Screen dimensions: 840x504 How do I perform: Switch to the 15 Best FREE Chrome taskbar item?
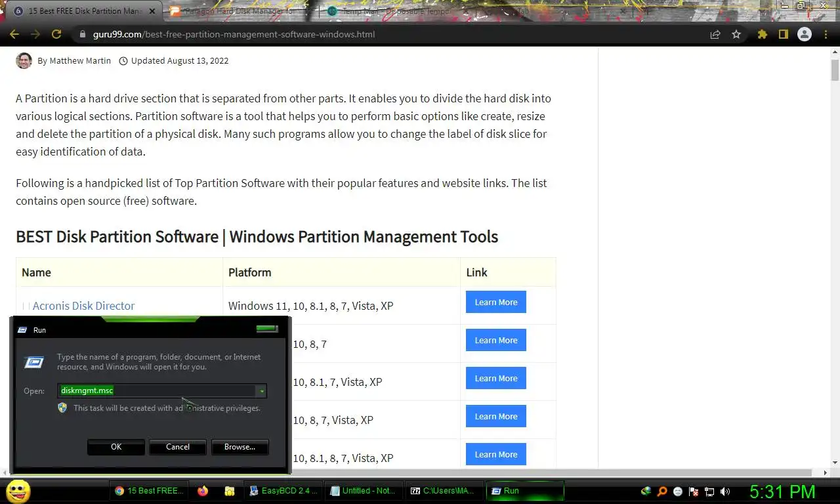click(x=148, y=490)
